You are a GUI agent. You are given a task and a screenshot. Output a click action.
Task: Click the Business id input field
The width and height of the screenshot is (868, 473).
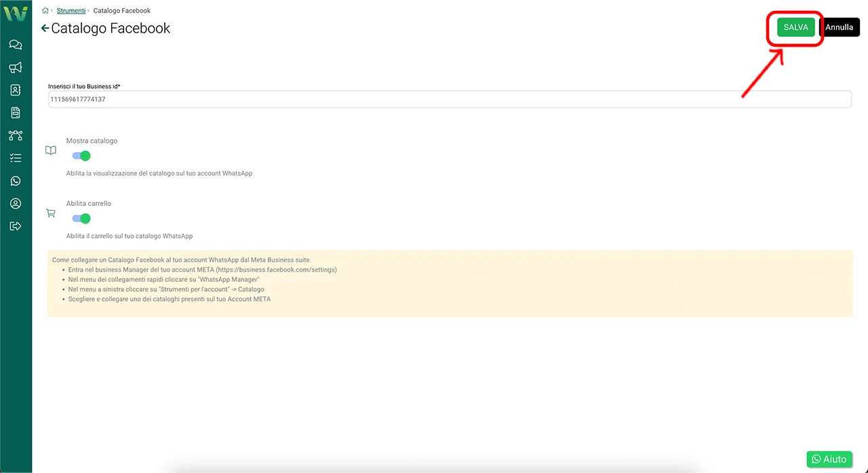coord(450,99)
